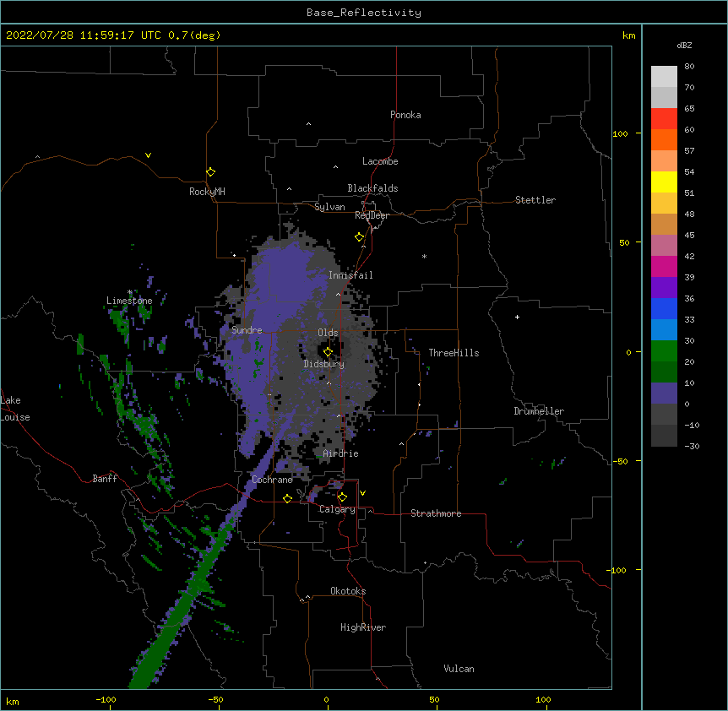Click the Okotoks town label
The width and height of the screenshot is (728, 711).
tap(348, 591)
